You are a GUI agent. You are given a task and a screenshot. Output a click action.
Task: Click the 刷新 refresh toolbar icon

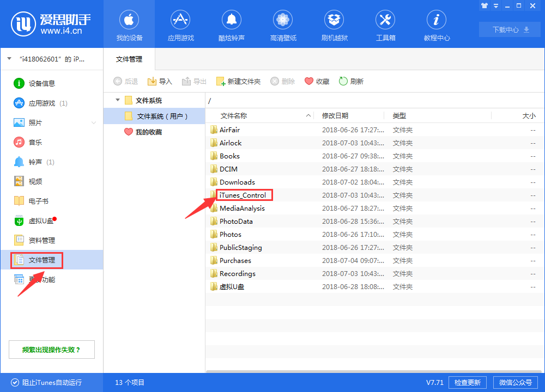pyautogui.click(x=343, y=81)
